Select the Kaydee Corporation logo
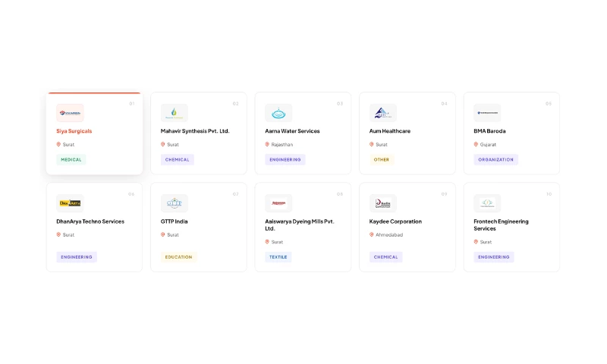Image resolution: width=607 pixels, height=364 pixels. click(382, 203)
